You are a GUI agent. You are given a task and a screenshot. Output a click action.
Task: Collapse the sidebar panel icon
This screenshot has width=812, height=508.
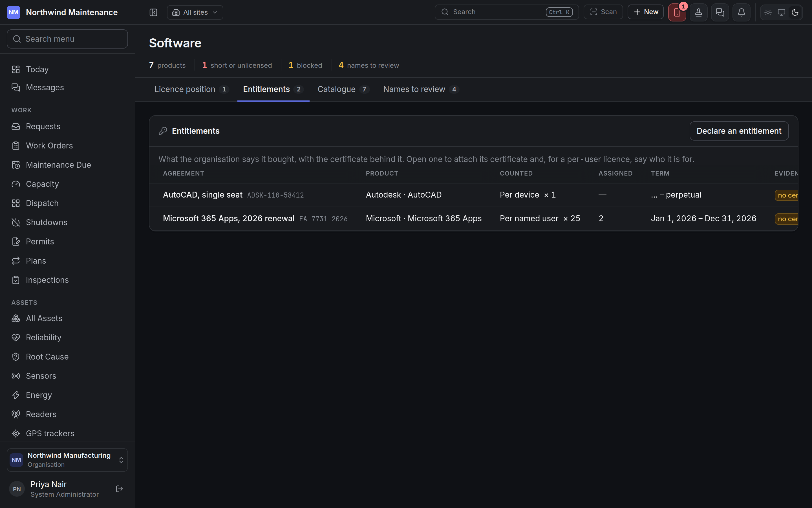coord(153,12)
